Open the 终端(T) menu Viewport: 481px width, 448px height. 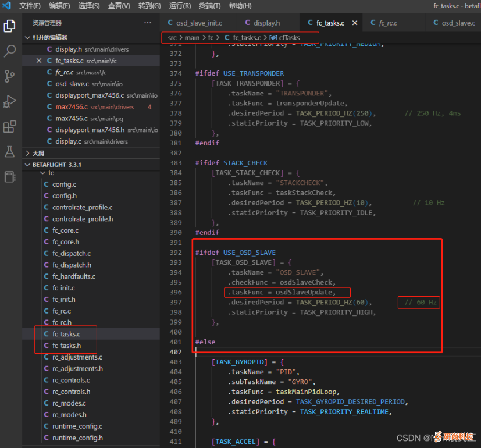tap(210, 6)
